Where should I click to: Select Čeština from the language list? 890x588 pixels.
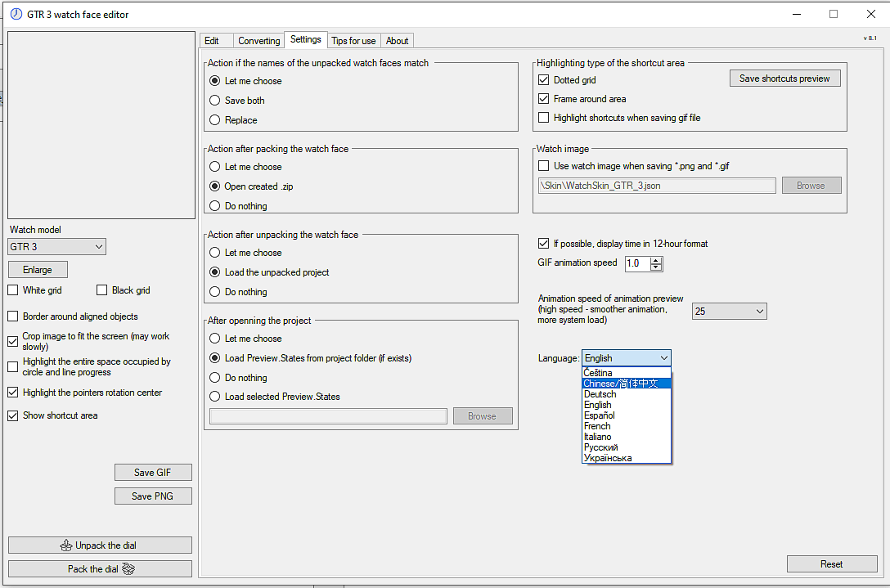click(x=627, y=373)
